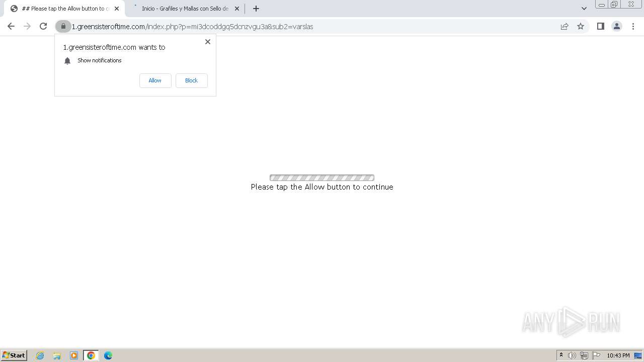Toggle the browser side panel
The height and width of the screenshot is (362, 644).
pyautogui.click(x=600, y=26)
